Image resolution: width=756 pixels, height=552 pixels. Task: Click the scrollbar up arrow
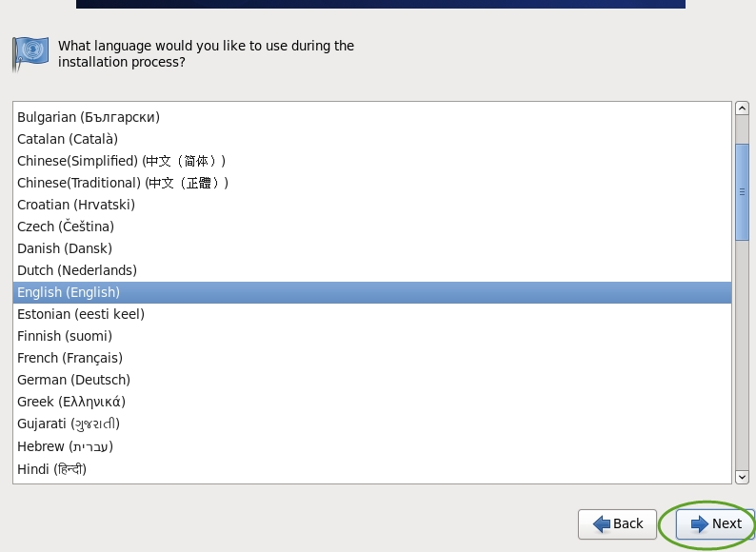click(x=742, y=108)
